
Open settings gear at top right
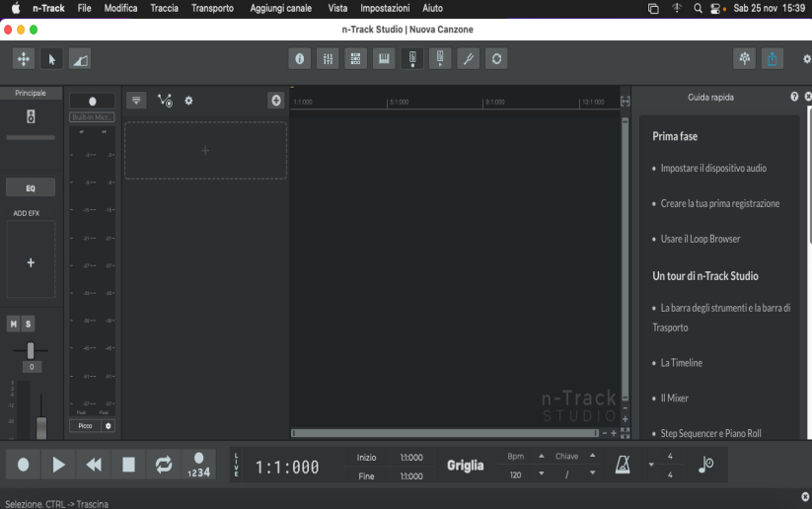click(807, 59)
